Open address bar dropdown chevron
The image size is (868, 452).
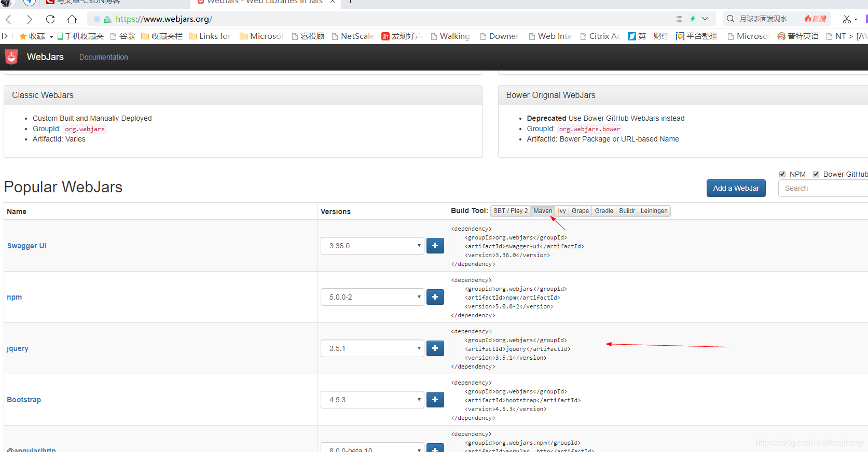pyautogui.click(x=705, y=19)
